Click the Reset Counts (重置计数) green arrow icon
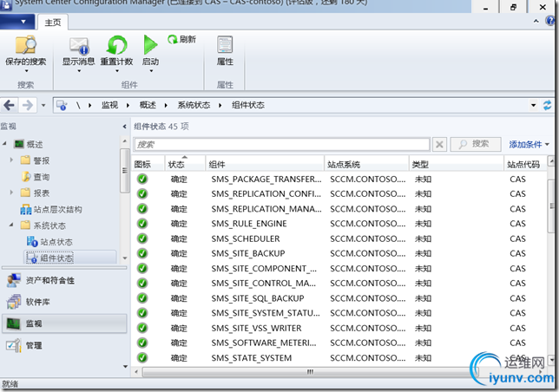 [x=116, y=45]
